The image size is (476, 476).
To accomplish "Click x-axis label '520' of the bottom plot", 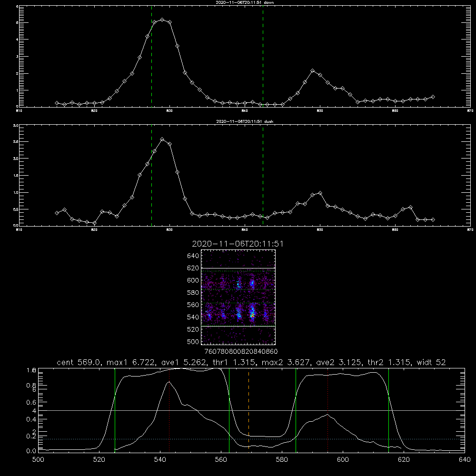I will pyautogui.click(x=99, y=460).
